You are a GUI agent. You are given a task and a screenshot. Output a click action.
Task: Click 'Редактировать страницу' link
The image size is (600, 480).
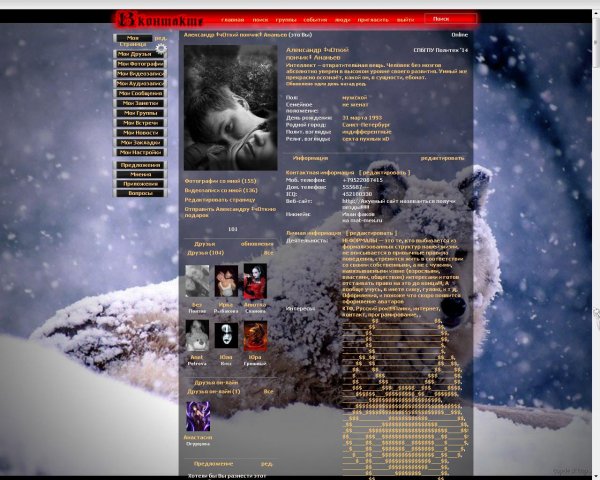tap(220, 200)
